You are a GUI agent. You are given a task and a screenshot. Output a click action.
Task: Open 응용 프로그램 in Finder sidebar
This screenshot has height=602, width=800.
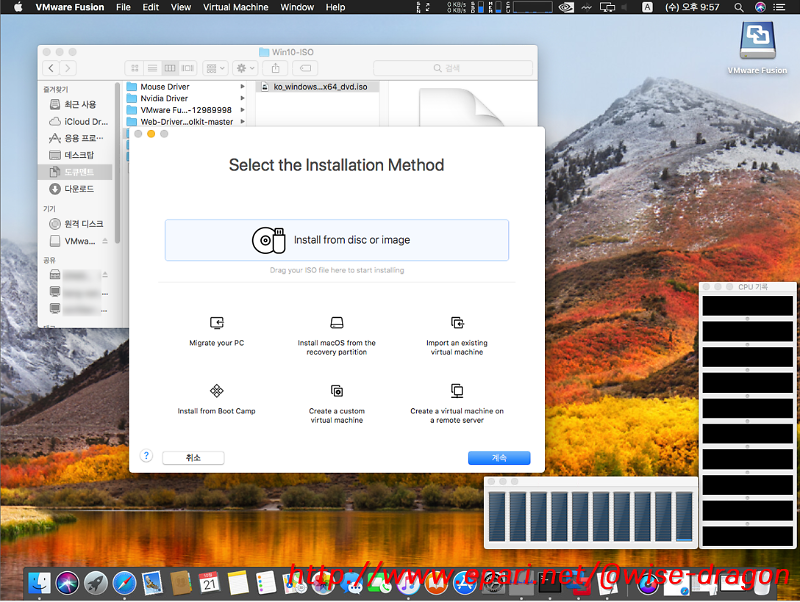pos(75,138)
